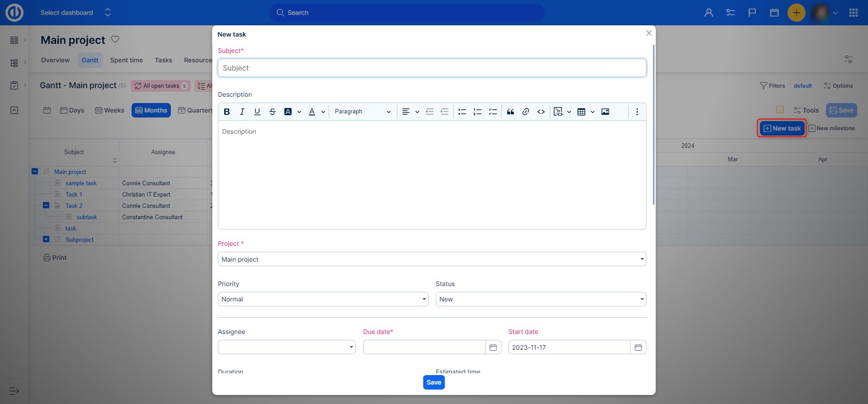This screenshot has width=868, height=404.
Task: Apply strikethrough text formatting
Action: coord(272,112)
